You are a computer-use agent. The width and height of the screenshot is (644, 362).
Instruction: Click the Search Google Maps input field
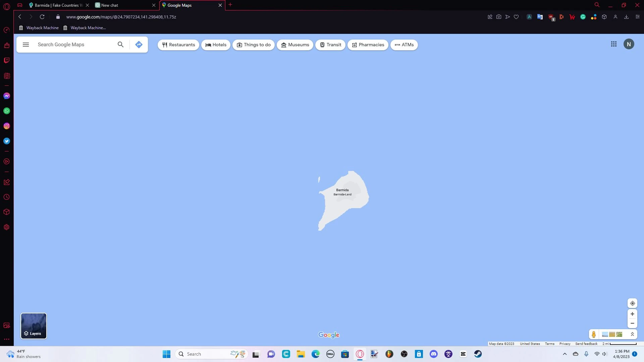(74, 45)
